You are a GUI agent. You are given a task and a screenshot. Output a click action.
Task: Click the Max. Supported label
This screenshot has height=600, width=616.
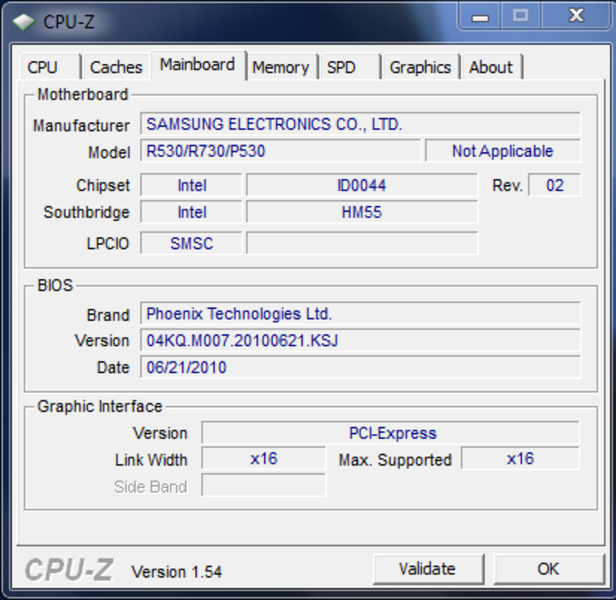click(x=395, y=460)
